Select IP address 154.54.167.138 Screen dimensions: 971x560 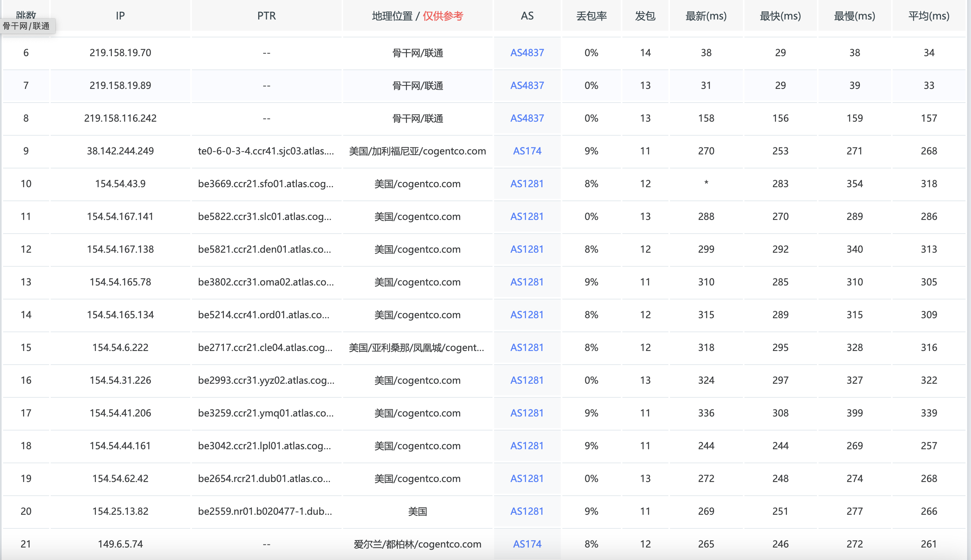(x=120, y=249)
